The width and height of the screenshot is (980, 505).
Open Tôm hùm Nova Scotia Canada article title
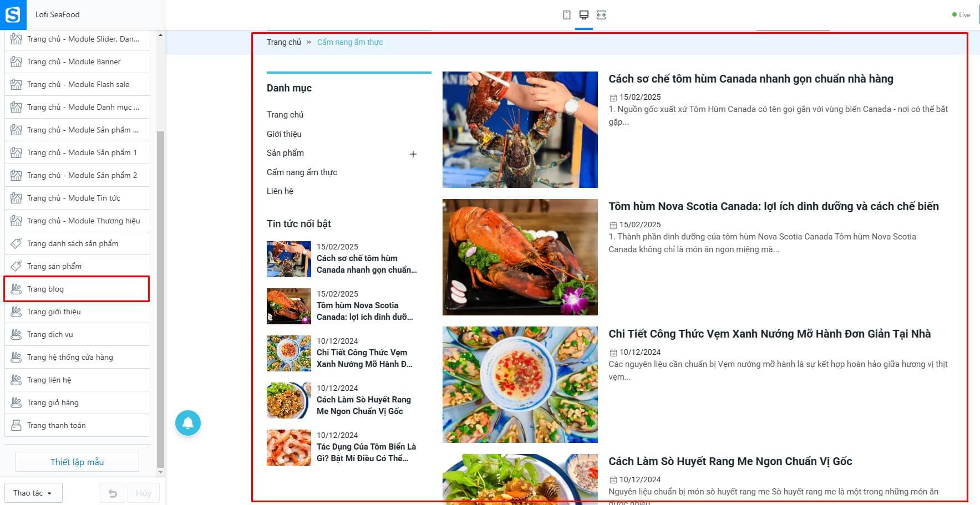point(774,206)
